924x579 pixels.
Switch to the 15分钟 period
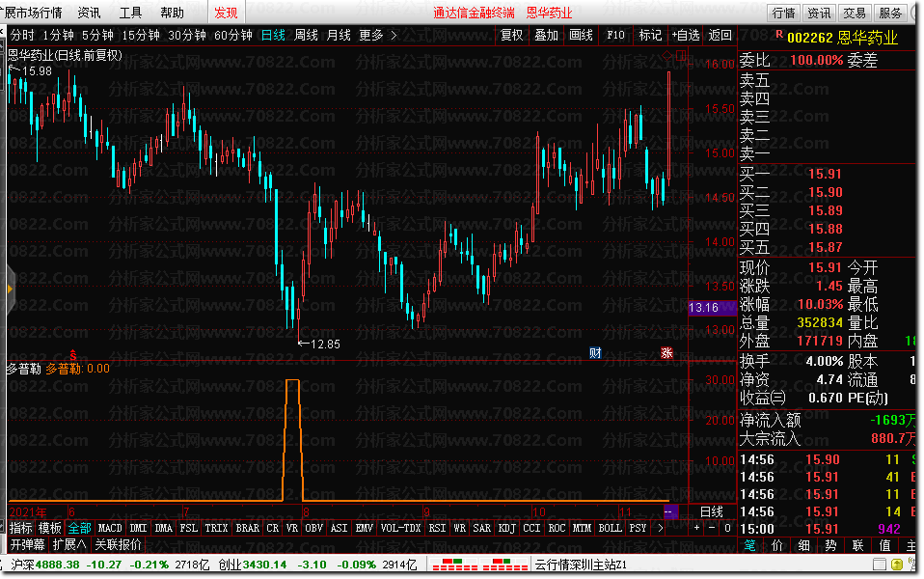[x=141, y=36]
